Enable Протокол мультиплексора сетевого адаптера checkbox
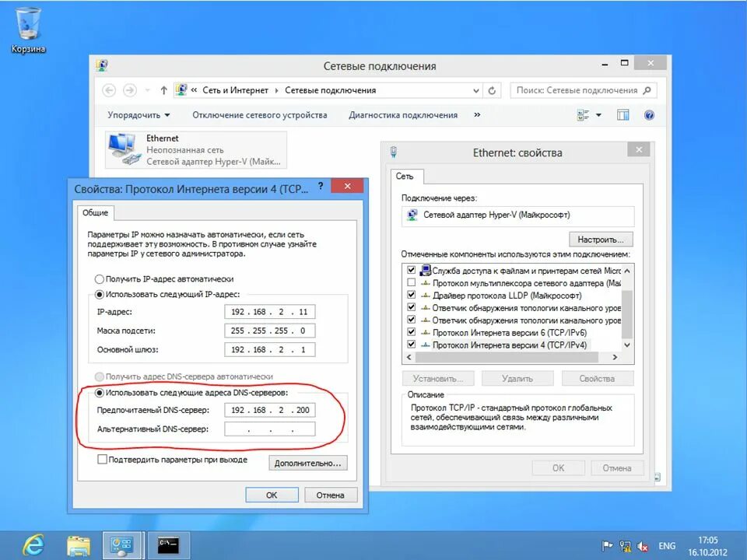The image size is (747, 560). 411,282
